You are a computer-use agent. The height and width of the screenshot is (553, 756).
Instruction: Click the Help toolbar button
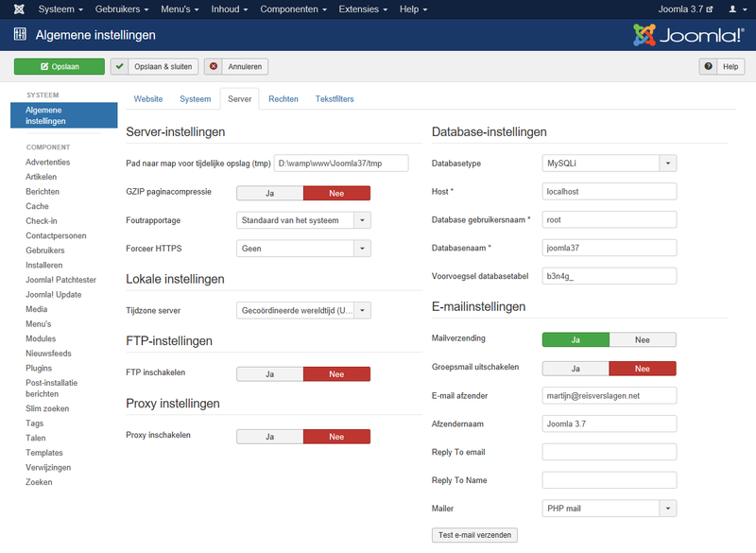click(722, 66)
